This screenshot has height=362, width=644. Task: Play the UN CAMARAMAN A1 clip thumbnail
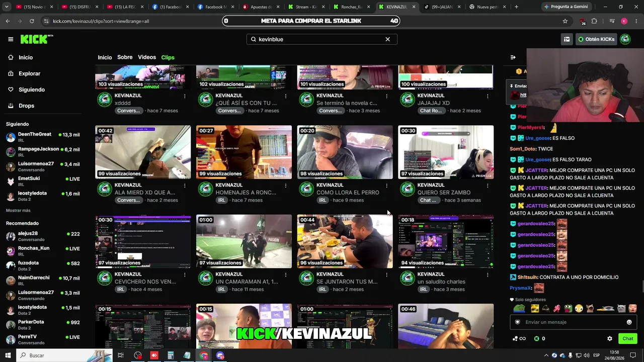coord(244,241)
